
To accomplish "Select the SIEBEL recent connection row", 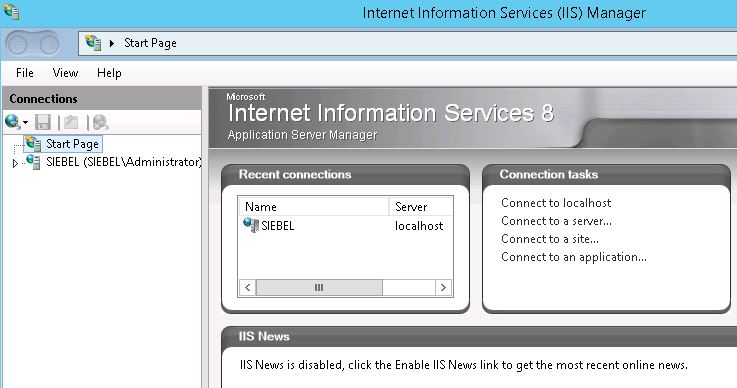I will click(x=345, y=226).
